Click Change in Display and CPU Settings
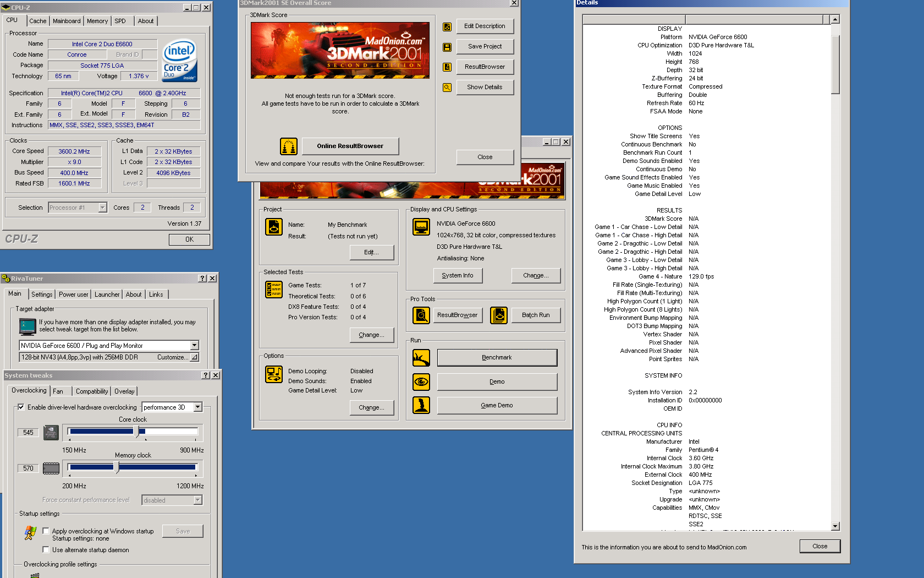 tap(536, 276)
